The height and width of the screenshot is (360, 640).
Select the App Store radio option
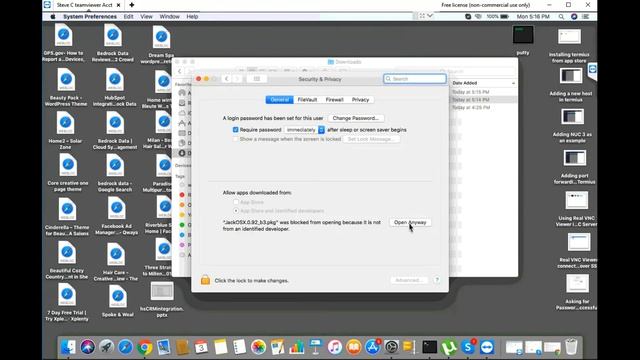click(236, 202)
